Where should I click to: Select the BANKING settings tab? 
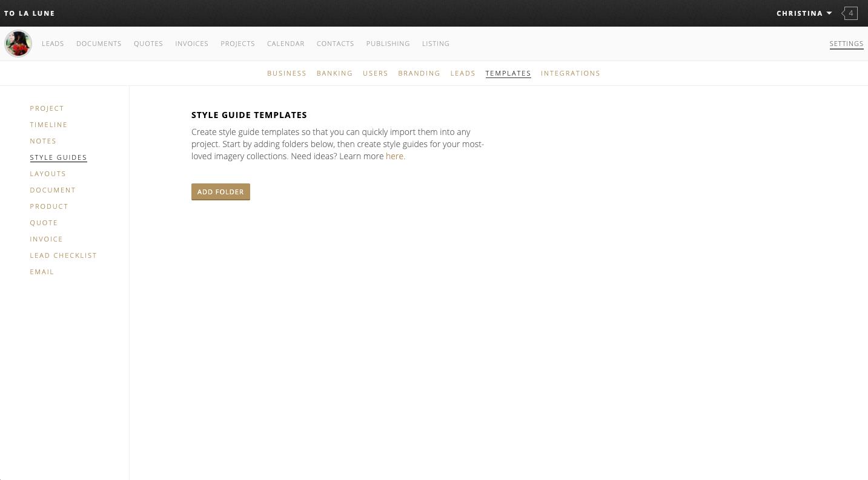pyautogui.click(x=334, y=73)
